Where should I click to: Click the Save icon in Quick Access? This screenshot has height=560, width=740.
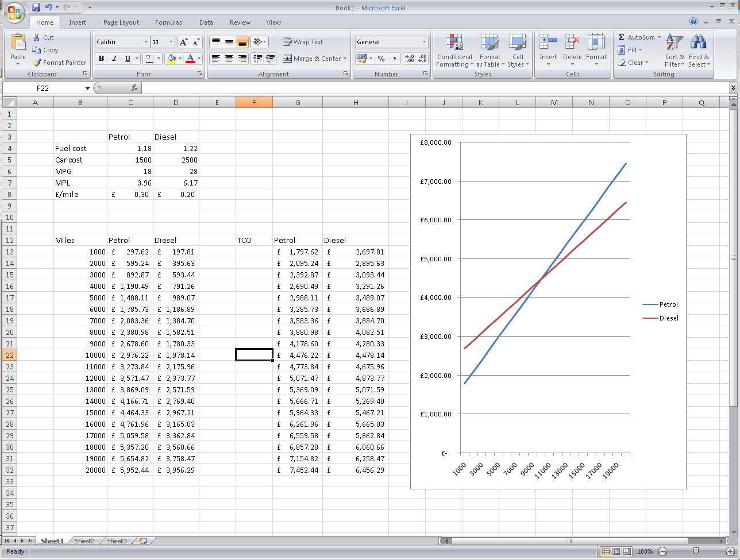36,7
